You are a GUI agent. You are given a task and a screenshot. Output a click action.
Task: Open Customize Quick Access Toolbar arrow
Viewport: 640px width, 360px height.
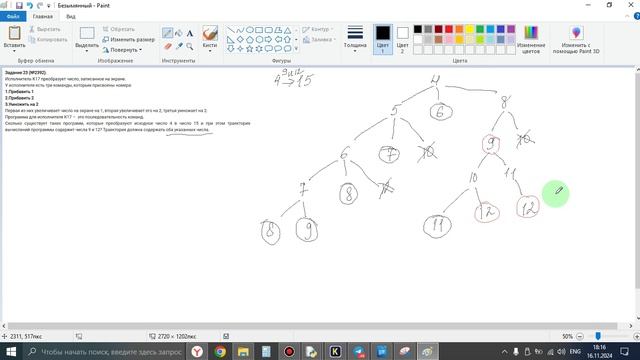49,6
